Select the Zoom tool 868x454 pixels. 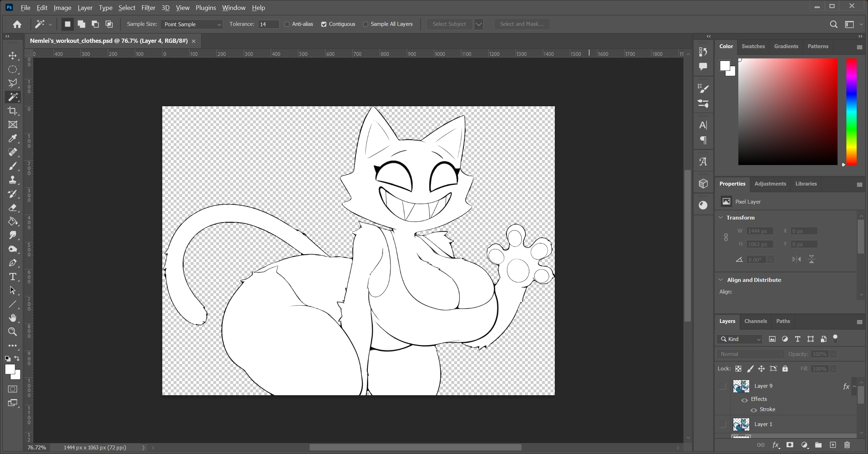tap(13, 332)
